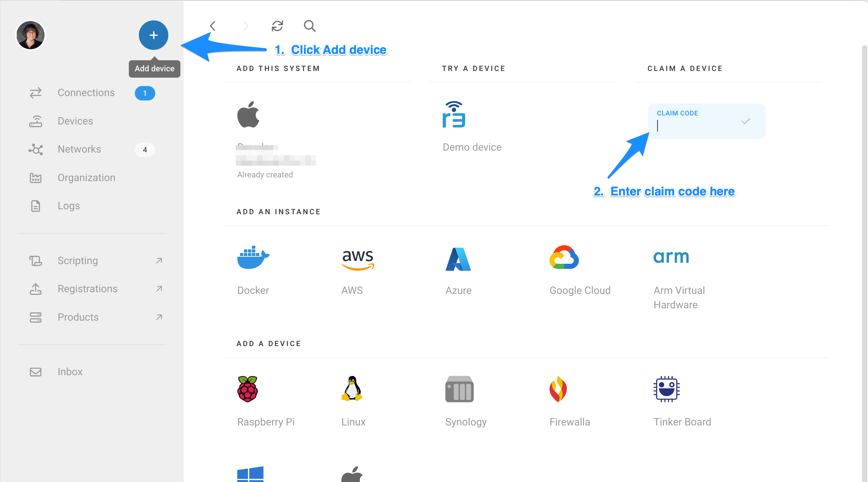This screenshot has height=482, width=868.
Task: Open the Connections sidebar item
Action: 86,93
